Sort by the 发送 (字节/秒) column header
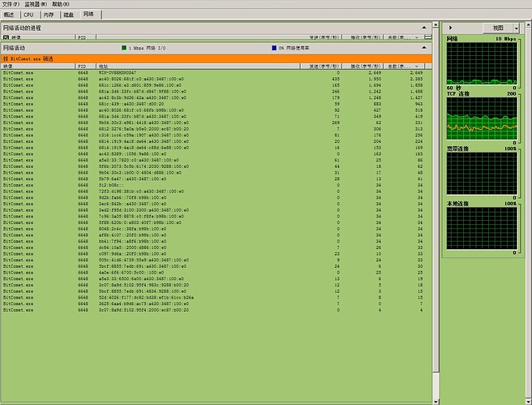Viewport: 532px width, 405px height. pyautogui.click(x=326, y=66)
